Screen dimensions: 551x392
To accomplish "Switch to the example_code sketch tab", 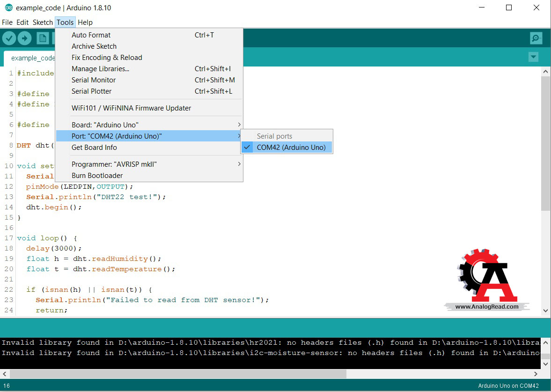I will (x=29, y=58).
